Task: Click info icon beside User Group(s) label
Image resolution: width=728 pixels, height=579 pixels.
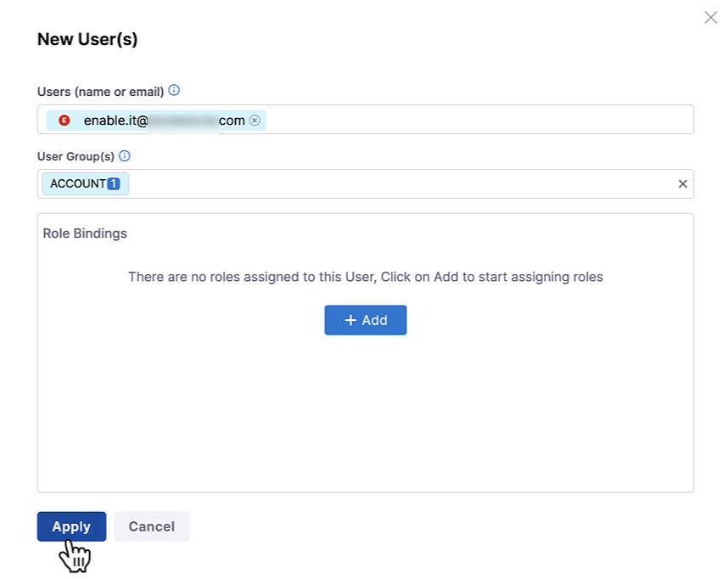Action: (x=125, y=156)
